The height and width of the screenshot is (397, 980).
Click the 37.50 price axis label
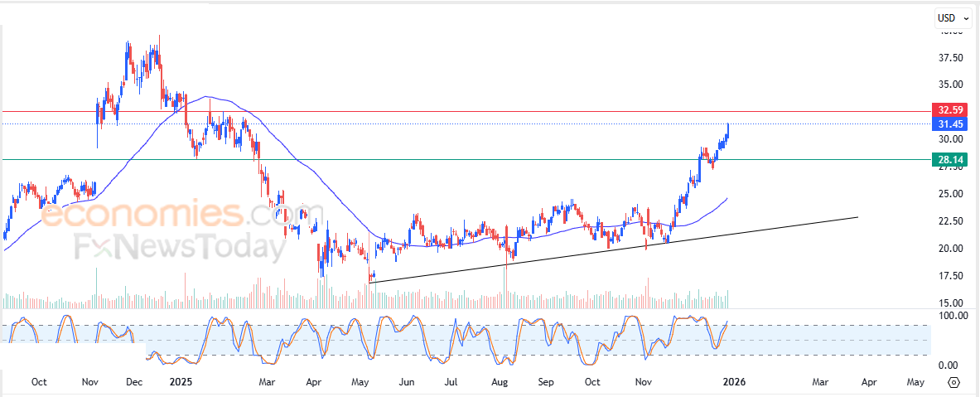pos(950,58)
